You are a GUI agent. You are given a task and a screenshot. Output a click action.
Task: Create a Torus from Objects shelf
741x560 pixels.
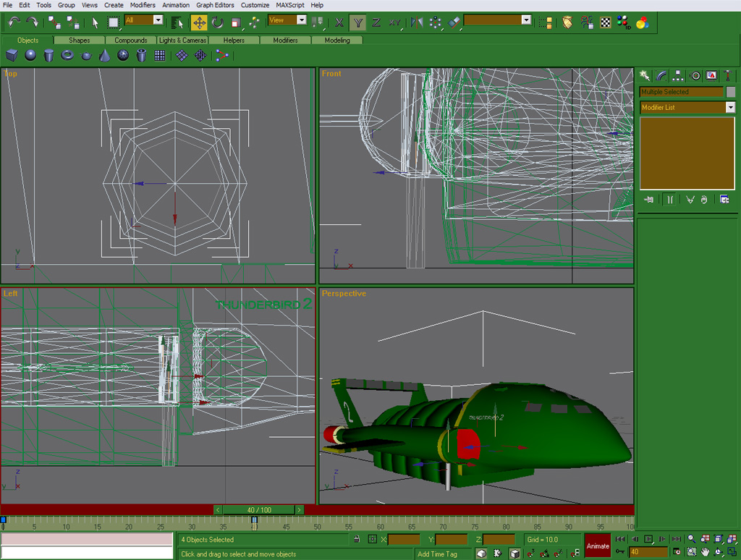coord(67,55)
